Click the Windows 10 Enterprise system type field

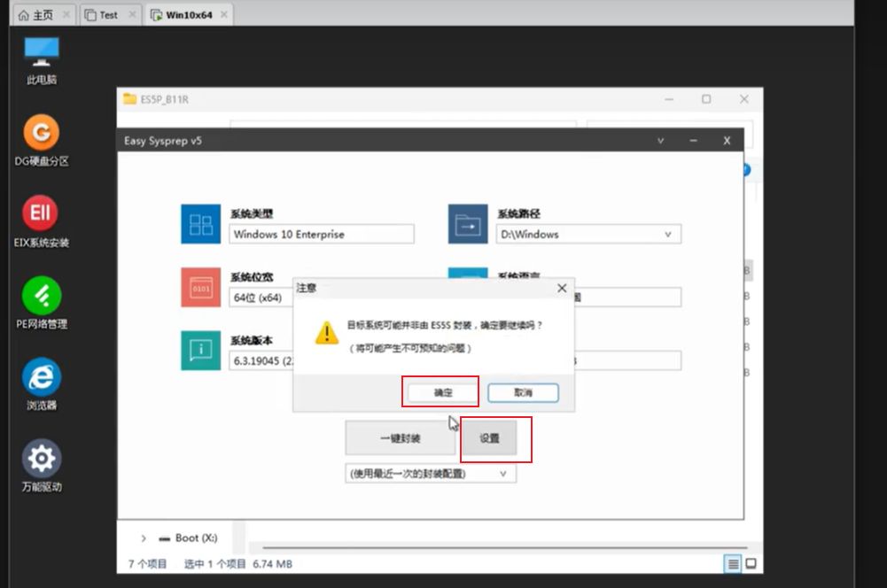click(x=322, y=235)
